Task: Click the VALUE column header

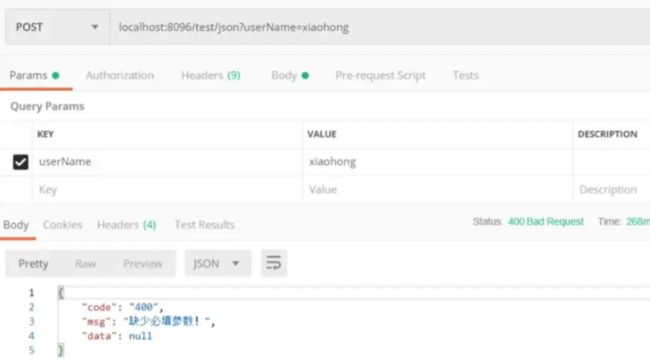Action: pyautogui.click(x=322, y=134)
